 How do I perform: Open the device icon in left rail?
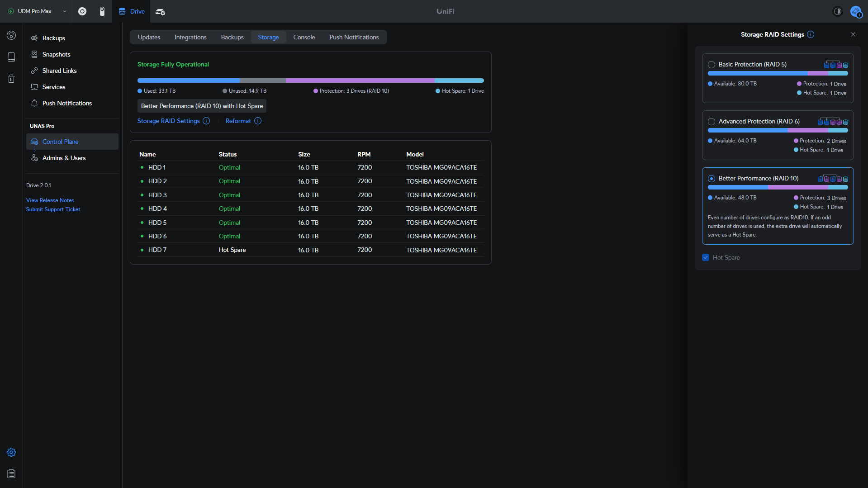[x=11, y=57]
